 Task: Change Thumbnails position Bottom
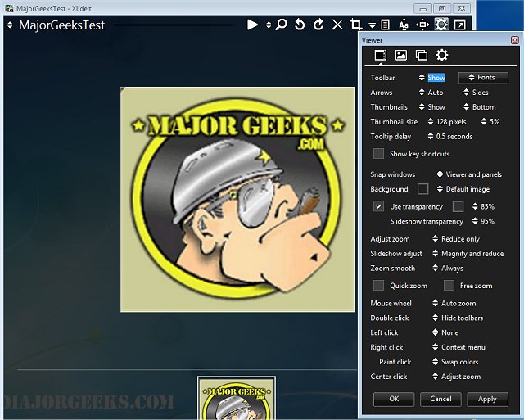pos(480,107)
